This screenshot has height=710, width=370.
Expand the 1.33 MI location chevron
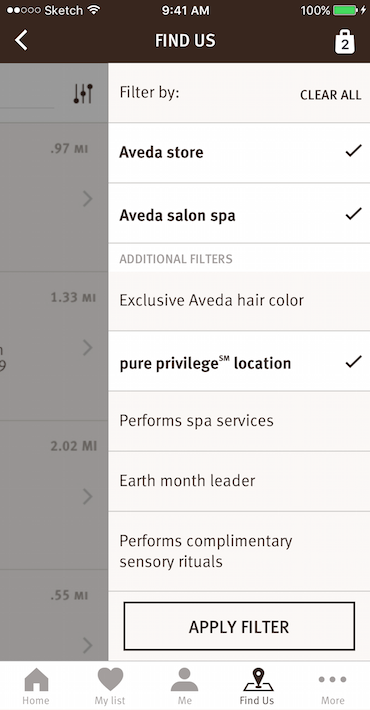(88, 348)
